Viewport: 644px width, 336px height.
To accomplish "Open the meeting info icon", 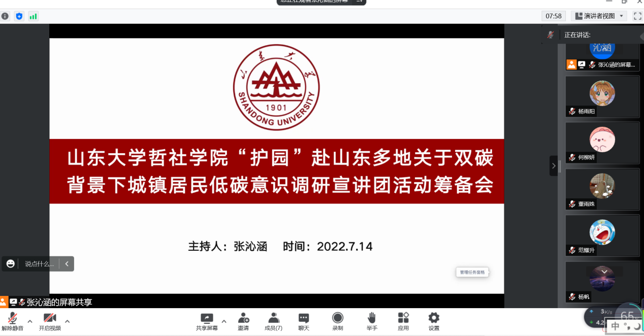I will point(5,16).
